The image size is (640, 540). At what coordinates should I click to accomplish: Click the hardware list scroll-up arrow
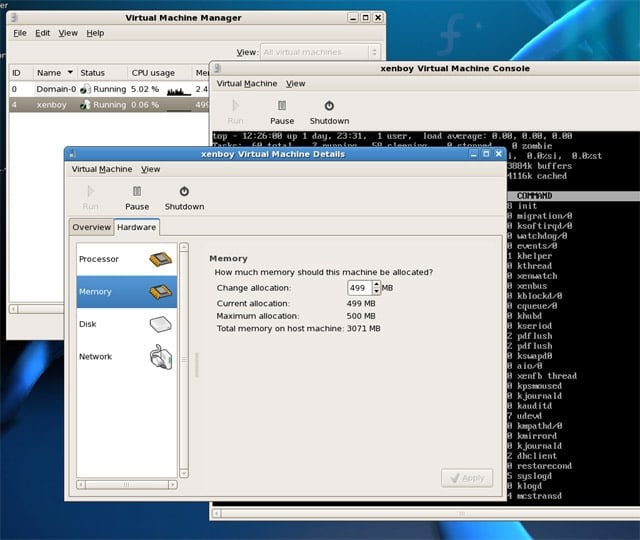point(184,247)
